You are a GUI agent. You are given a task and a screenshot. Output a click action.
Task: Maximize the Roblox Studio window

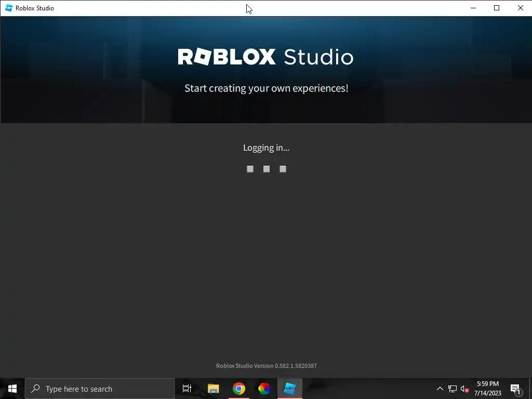pos(496,8)
